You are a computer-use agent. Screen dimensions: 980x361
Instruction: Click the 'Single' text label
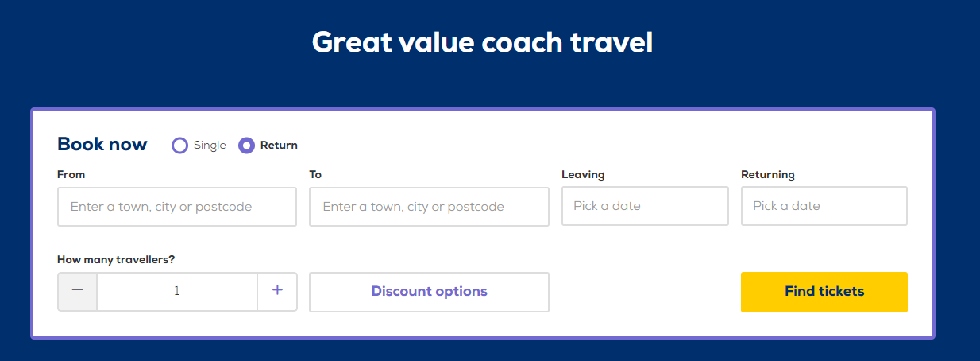point(210,146)
